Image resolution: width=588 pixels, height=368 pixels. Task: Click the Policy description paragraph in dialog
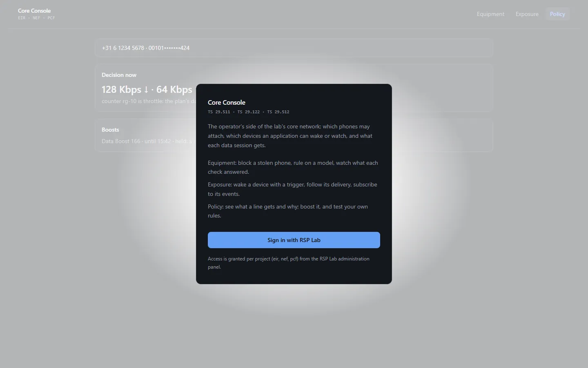point(288,211)
